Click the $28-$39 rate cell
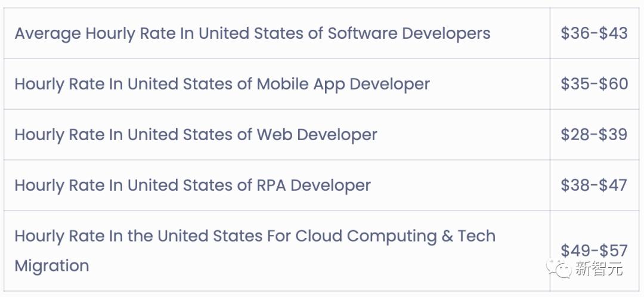The height and width of the screenshot is (297, 644). click(595, 135)
